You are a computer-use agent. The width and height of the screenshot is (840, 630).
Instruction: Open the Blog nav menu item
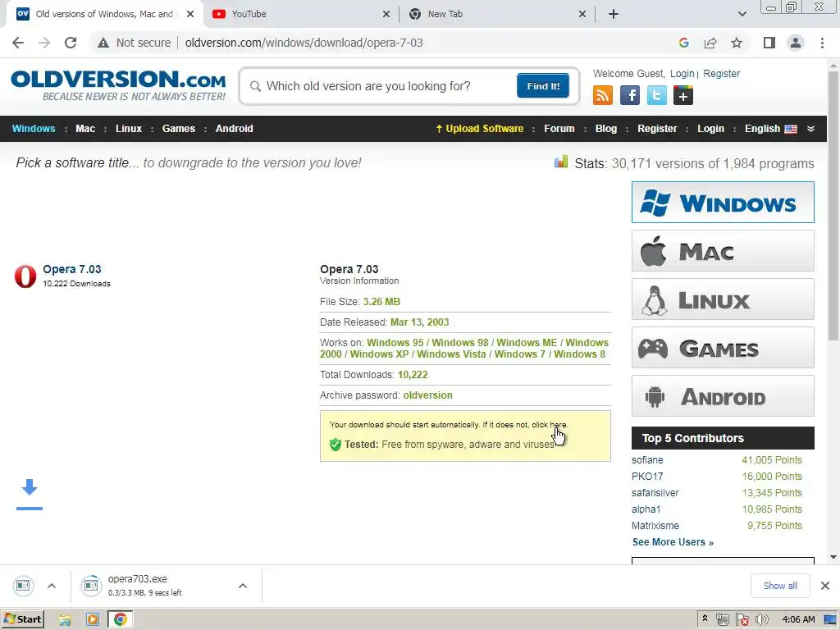pos(606,129)
